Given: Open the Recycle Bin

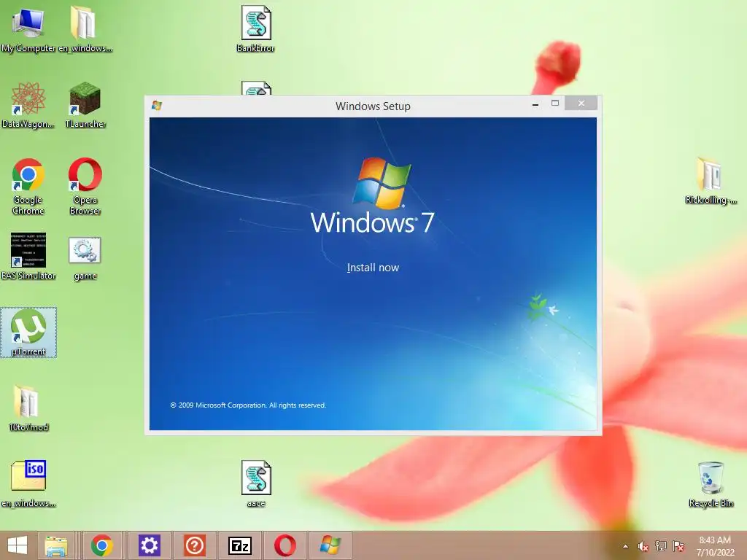Looking at the screenshot, I should coord(711,484).
